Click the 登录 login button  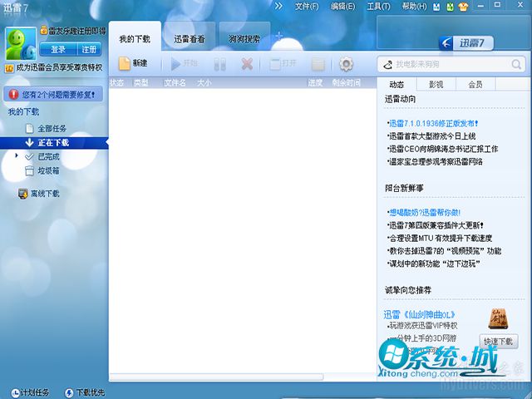[x=58, y=50]
